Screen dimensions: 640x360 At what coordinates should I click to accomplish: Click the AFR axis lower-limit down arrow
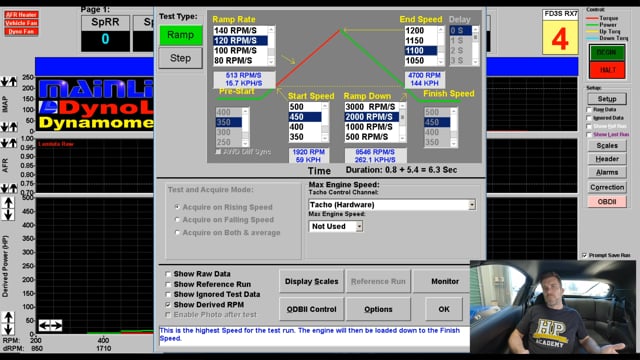pyautogui.click(x=4, y=188)
